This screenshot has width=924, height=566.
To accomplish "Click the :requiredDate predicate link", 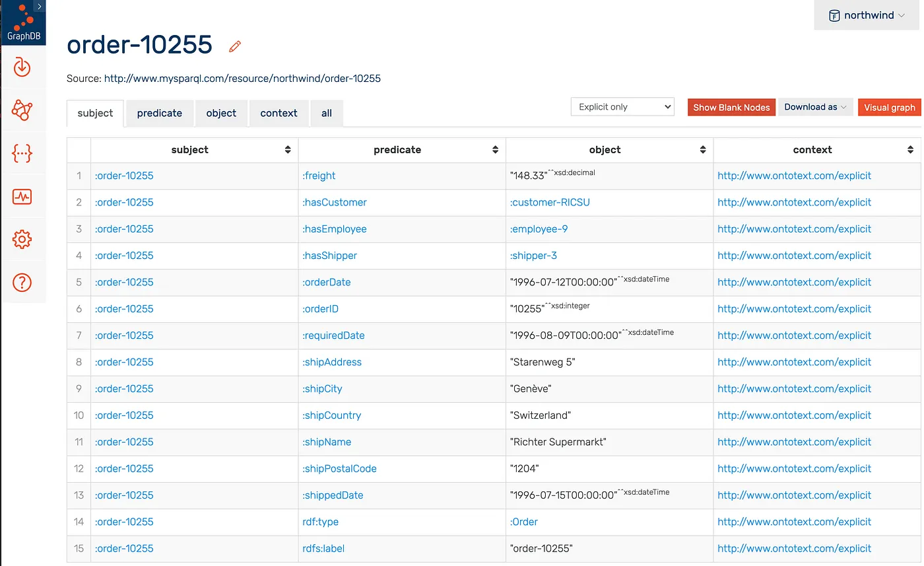I will pyautogui.click(x=333, y=336).
